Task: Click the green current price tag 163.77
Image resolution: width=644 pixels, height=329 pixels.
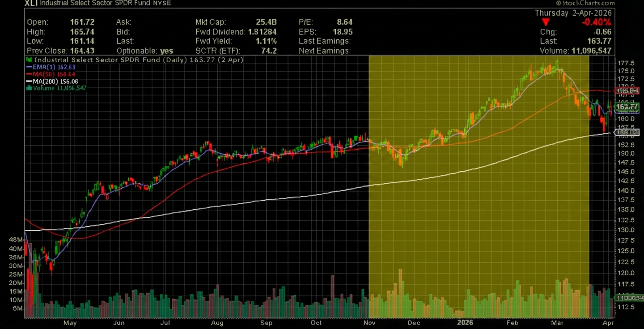Action: (626, 107)
